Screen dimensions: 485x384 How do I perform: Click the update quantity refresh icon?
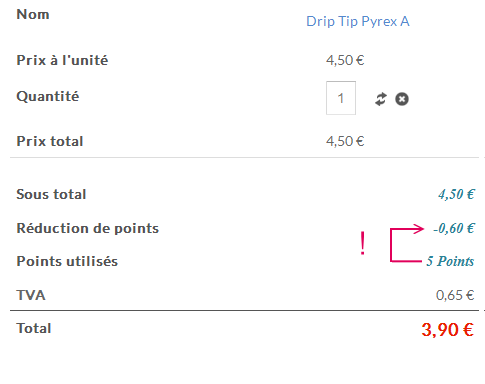click(381, 99)
